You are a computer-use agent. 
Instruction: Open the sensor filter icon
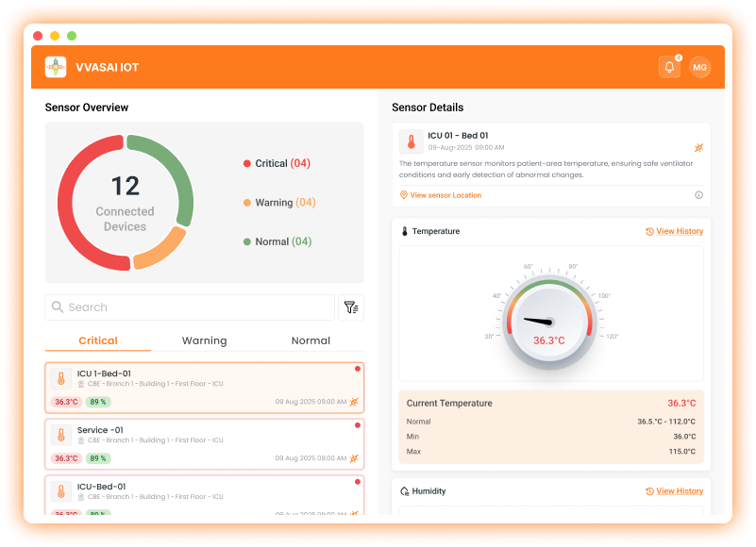pos(351,307)
